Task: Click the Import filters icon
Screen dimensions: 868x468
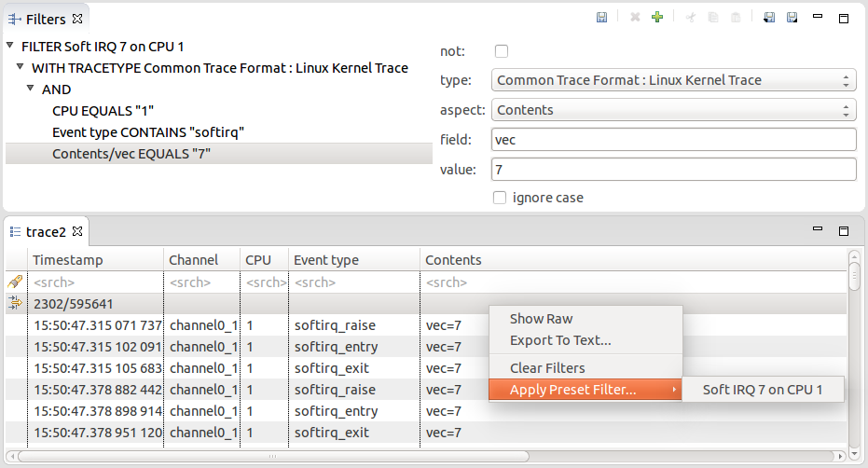Action: (769, 18)
